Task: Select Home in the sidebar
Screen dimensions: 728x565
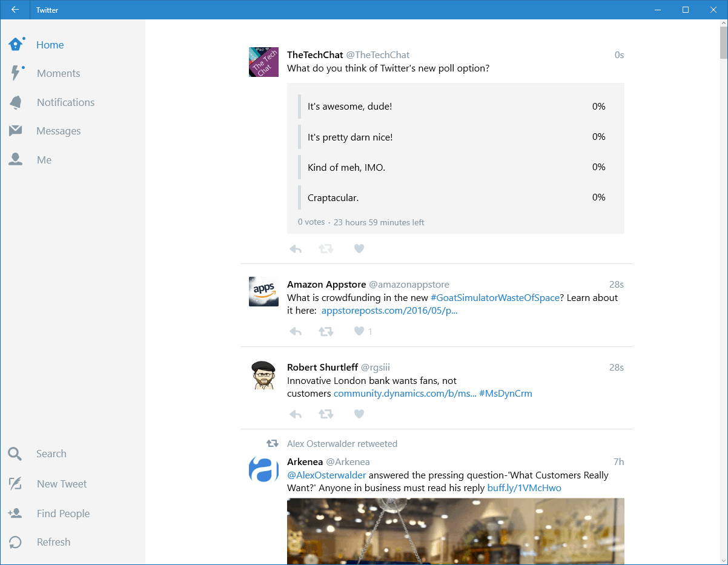Action: pyautogui.click(x=50, y=45)
